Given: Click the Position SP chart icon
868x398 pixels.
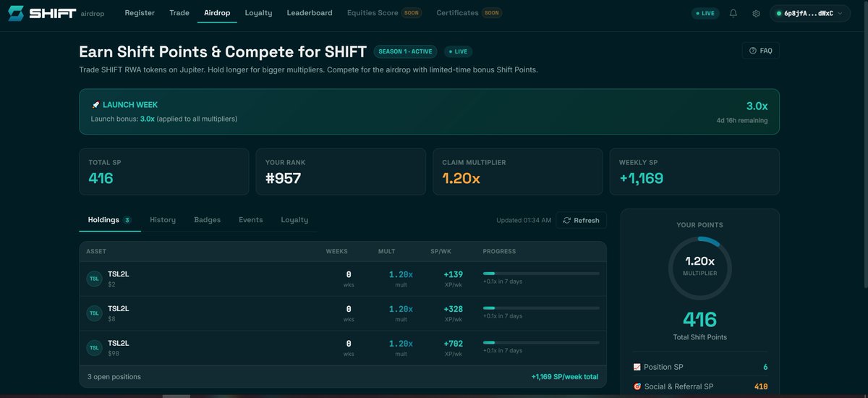Looking at the screenshot, I should tap(637, 367).
